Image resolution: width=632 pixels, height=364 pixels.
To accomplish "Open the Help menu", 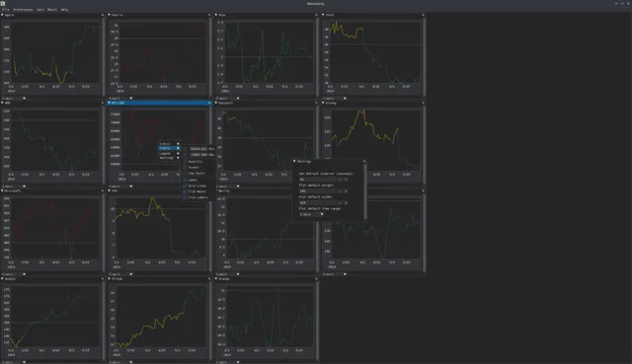I will 64,9.
